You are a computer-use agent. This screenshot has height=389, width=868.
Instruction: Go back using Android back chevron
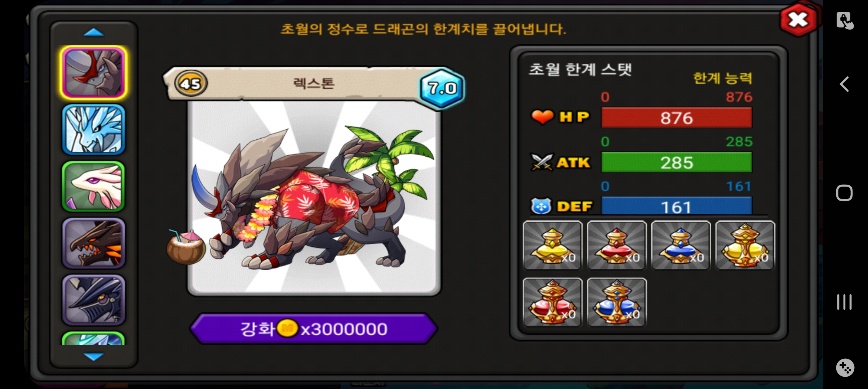click(x=844, y=84)
